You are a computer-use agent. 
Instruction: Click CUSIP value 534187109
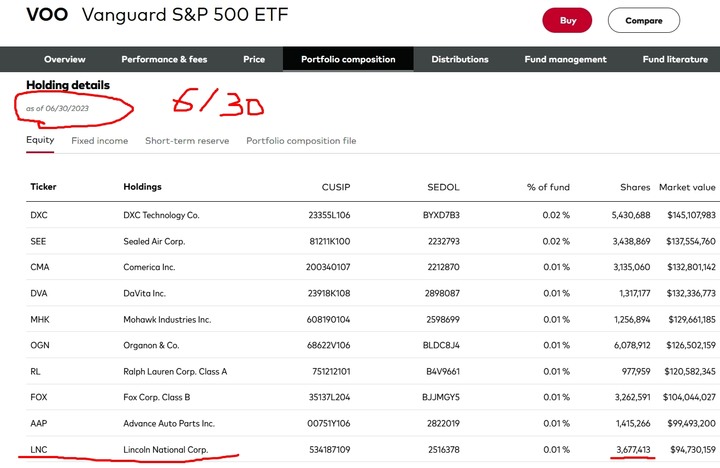click(330, 449)
